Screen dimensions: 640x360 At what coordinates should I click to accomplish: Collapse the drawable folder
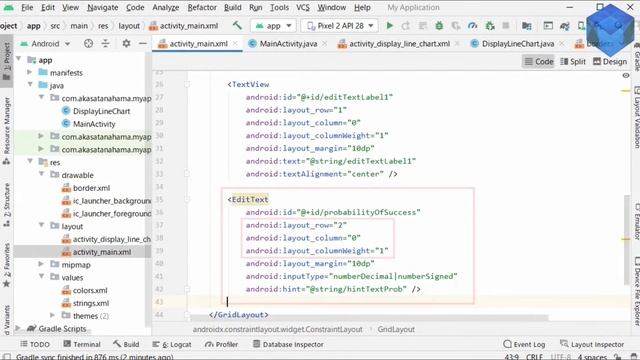(x=41, y=174)
